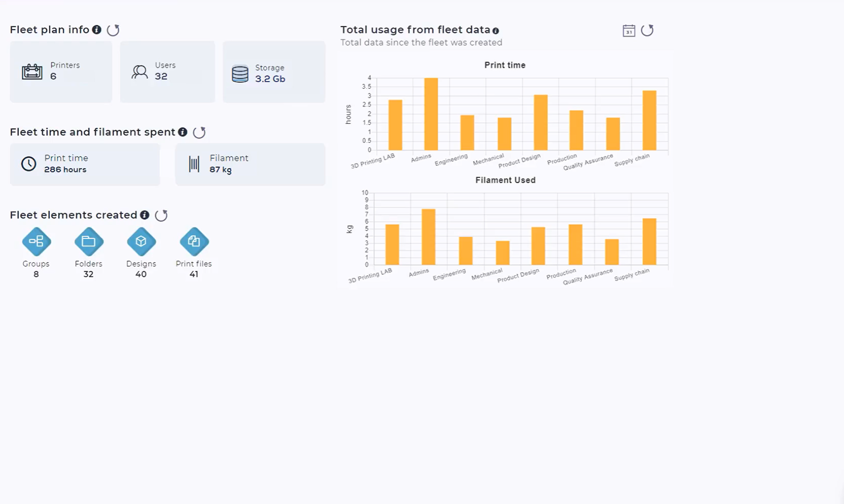The height and width of the screenshot is (504, 844).
Task: Open info tooltip for Fleet time and filament
Action: click(x=182, y=132)
